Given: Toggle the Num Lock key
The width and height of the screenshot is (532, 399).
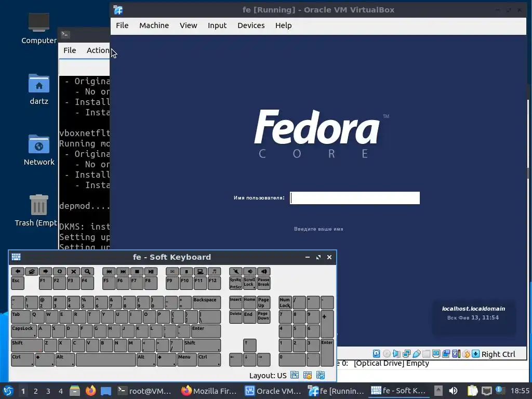Looking at the screenshot, I should tap(285, 302).
